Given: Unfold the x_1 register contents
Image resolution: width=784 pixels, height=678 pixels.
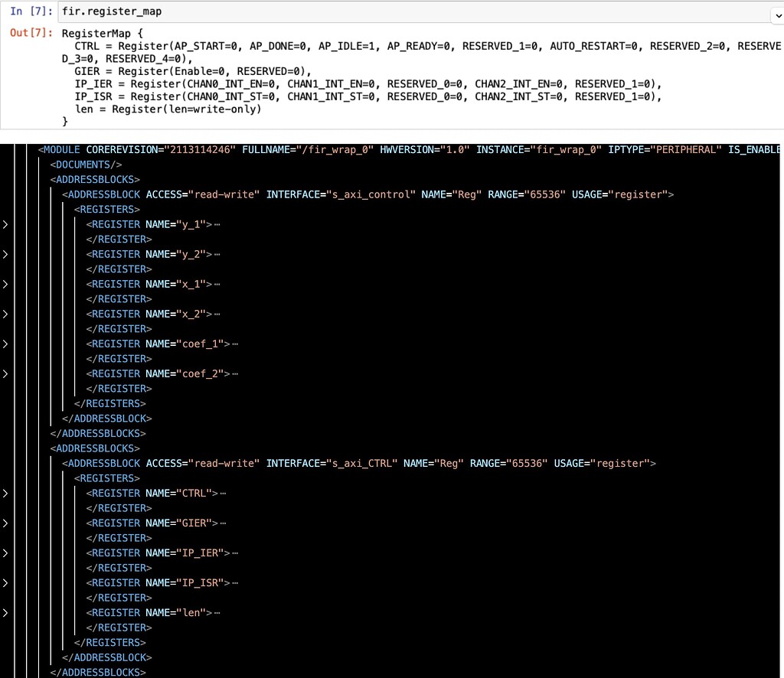Looking at the screenshot, I should pos(5,283).
